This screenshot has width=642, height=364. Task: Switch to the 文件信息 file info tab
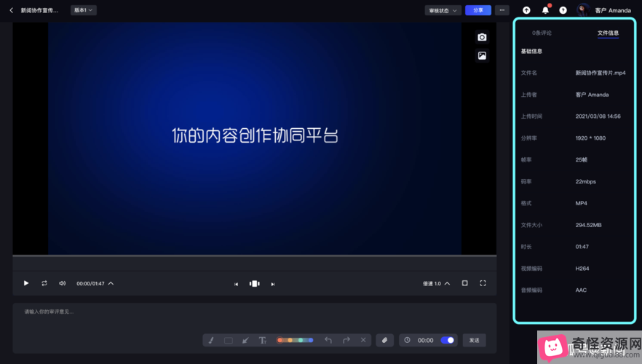(x=608, y=33)
